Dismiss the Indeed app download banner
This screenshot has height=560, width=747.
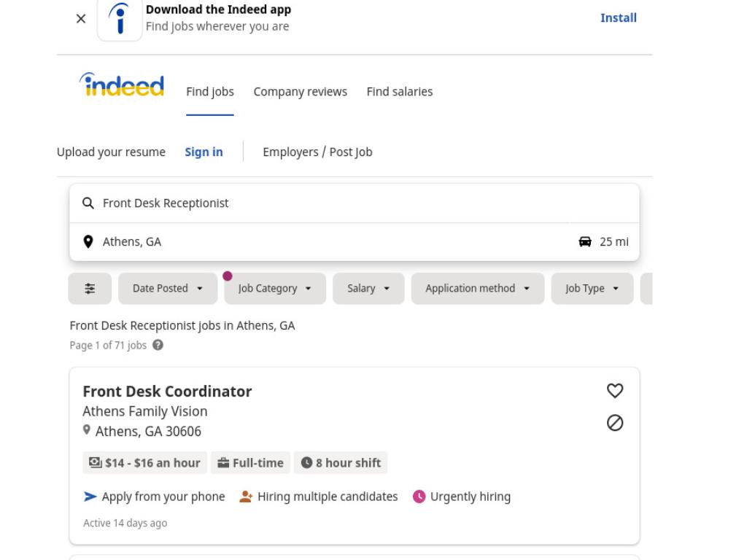[x=81, y=18]
